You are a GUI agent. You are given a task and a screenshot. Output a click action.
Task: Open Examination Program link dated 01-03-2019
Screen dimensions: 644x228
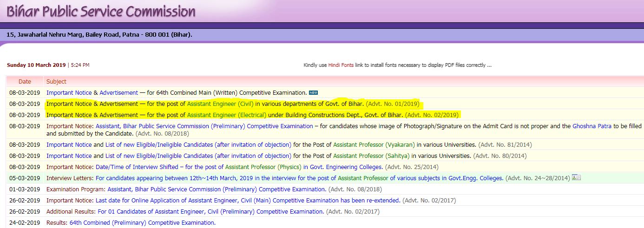pos(217,189)
